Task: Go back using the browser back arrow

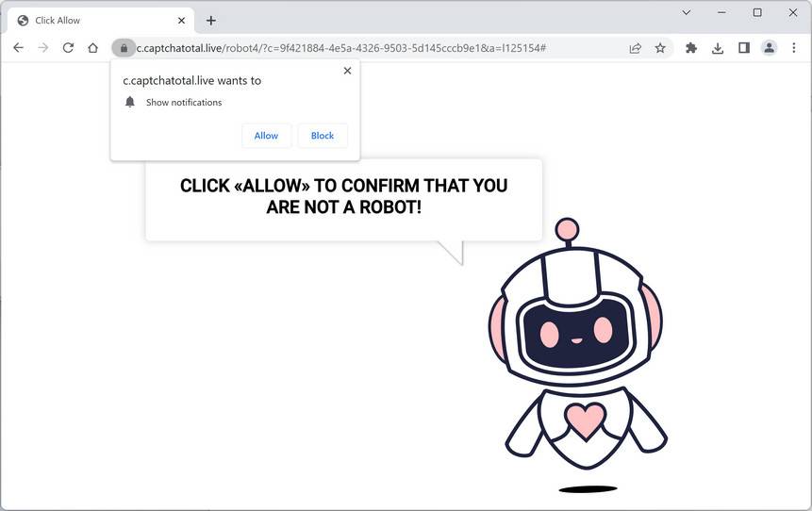Action: [x=18, y=48]
